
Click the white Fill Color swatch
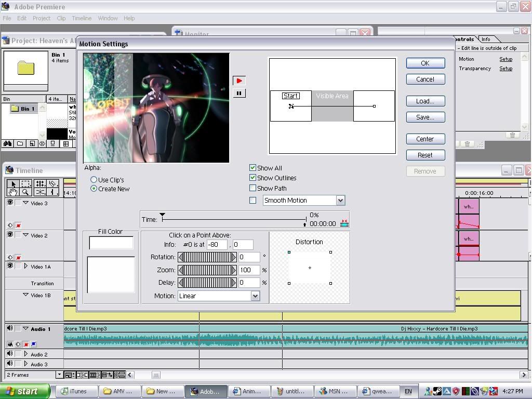pyautogui.click(x=111, y=243)
